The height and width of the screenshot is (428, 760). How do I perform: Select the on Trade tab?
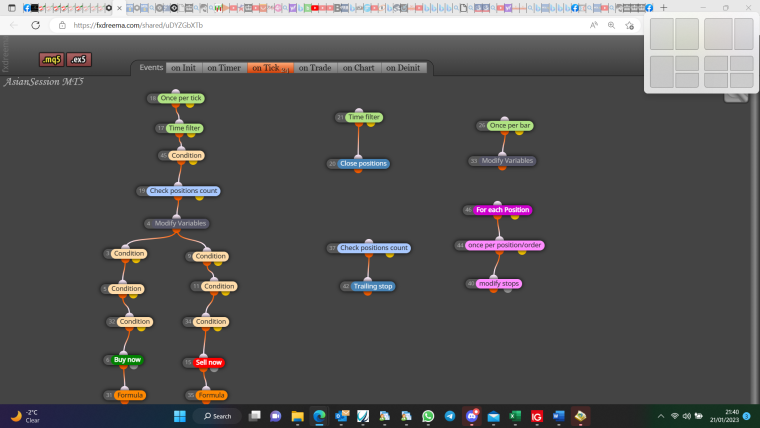click(315, 68)
